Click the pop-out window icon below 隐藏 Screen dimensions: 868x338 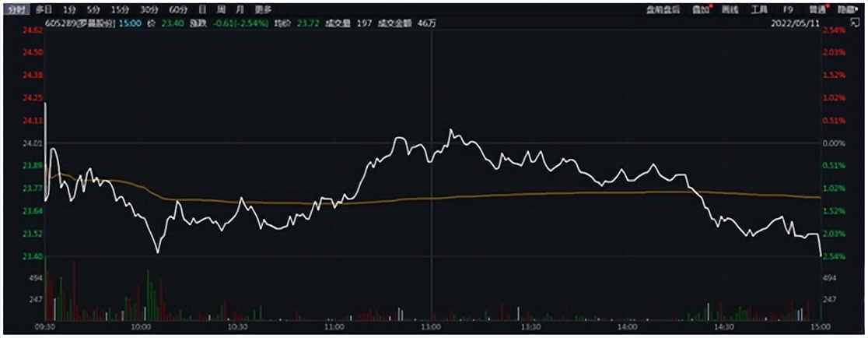[x=857, y=23]
